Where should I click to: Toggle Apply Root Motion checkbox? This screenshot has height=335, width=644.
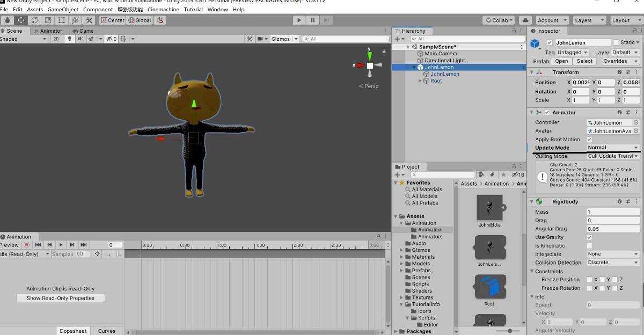point(589,140)
